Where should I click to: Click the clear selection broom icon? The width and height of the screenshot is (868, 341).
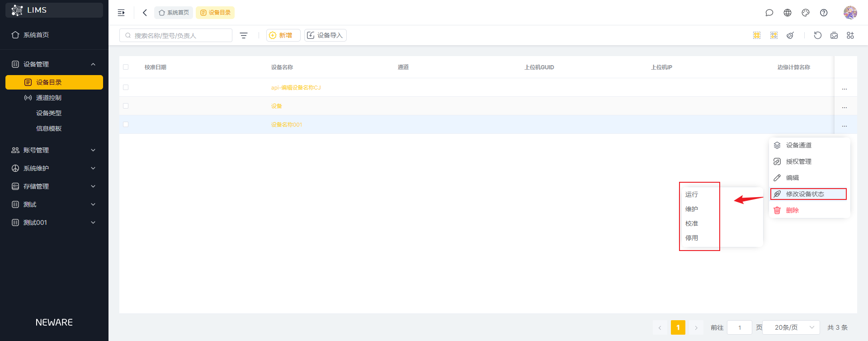coord(790,35)
